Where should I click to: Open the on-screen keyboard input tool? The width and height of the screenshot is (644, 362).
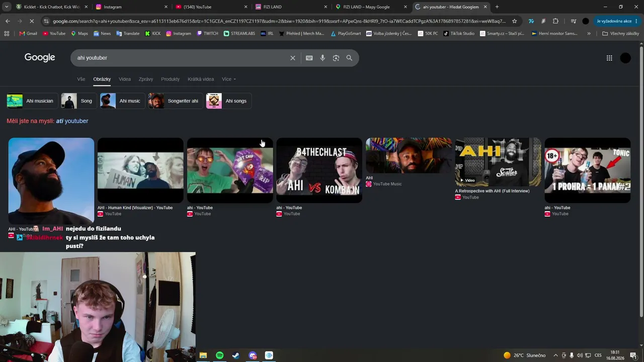tap(309, 58)
